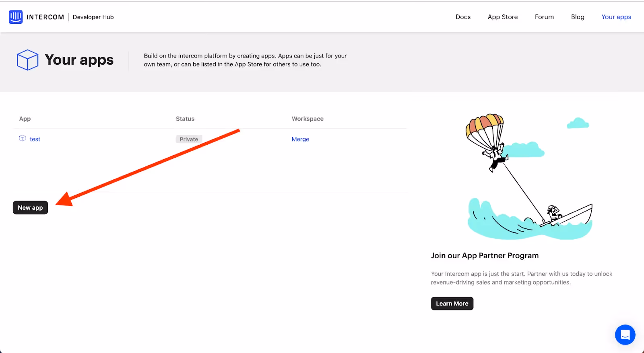Open the Merge workspace link

[x=300, y=139]
